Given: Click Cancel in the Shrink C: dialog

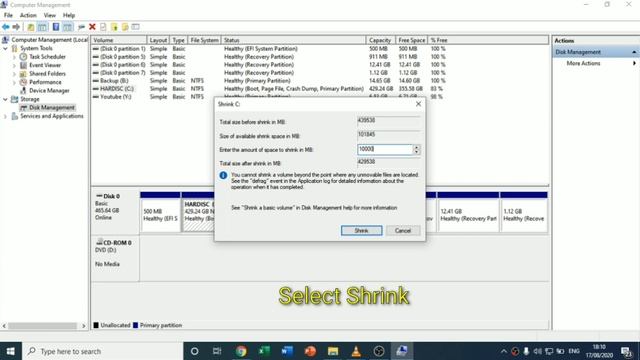Looking at the screenshot, I should point(403,231).
